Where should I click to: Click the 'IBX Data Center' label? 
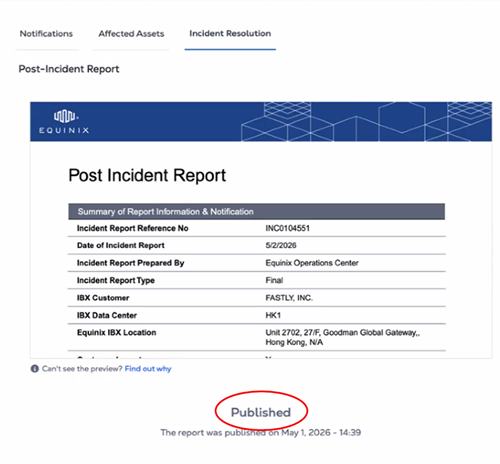pos(107,315)
